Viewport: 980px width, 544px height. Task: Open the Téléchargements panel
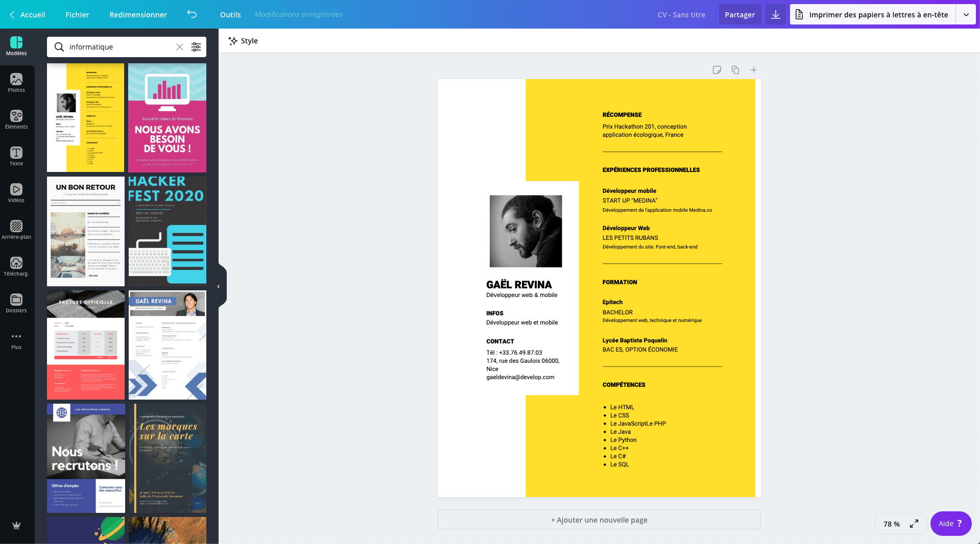[16, 266]
